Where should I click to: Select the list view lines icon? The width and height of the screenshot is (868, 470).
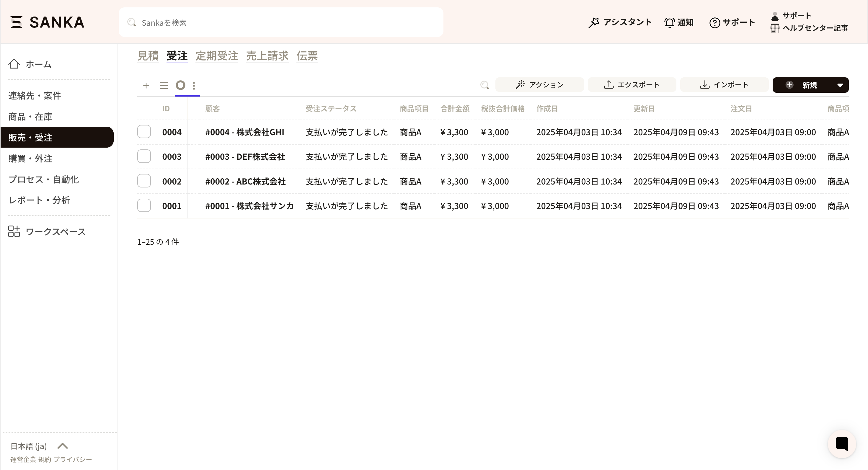164,86
